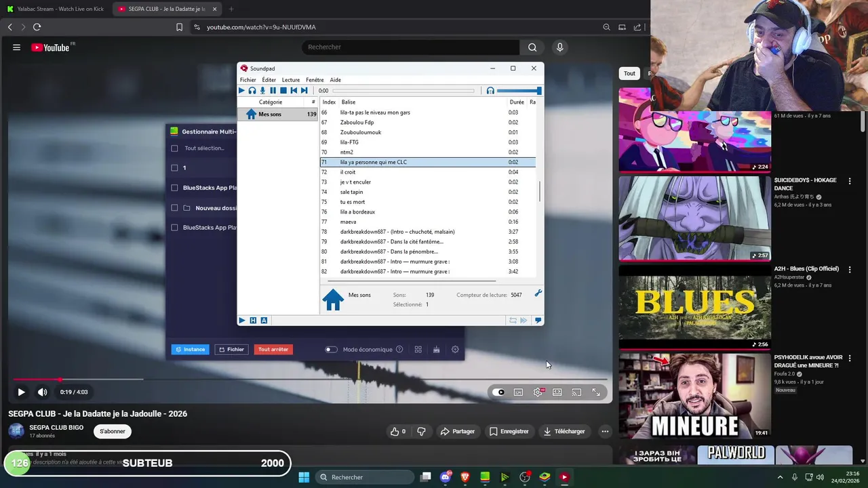Open options for A2H - Blues video

pos(850,269)
